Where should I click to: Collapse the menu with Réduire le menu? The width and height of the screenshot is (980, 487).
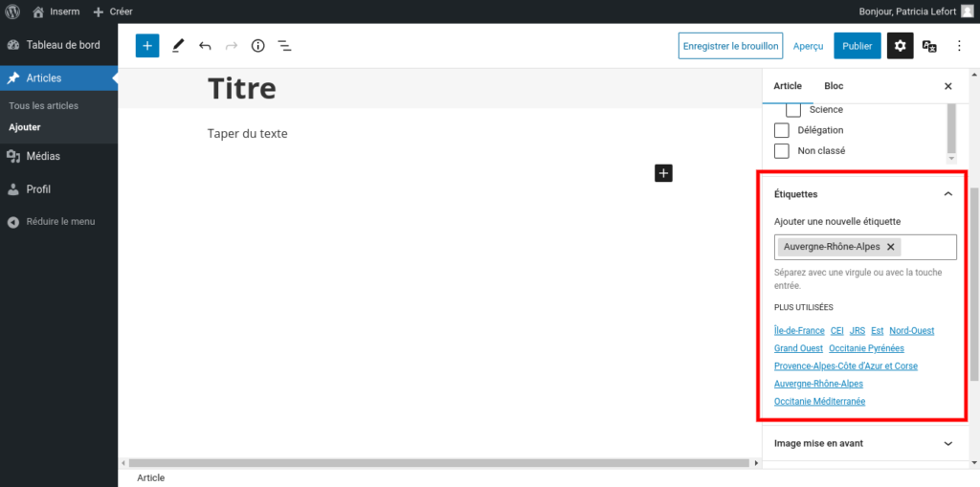coord(59,222)
